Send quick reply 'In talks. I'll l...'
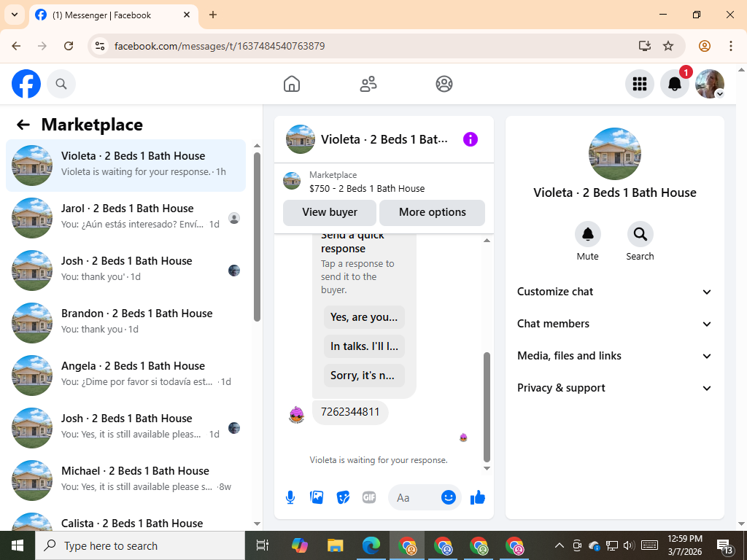 point(364,346)
